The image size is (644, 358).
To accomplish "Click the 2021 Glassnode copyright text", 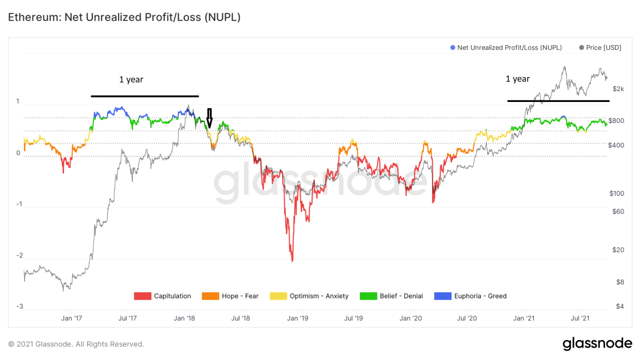I will click(76, 344).
